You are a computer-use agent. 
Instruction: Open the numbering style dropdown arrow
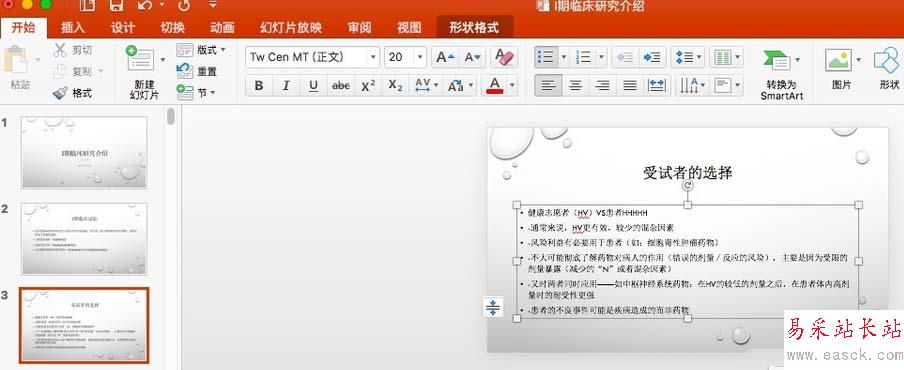602,56
